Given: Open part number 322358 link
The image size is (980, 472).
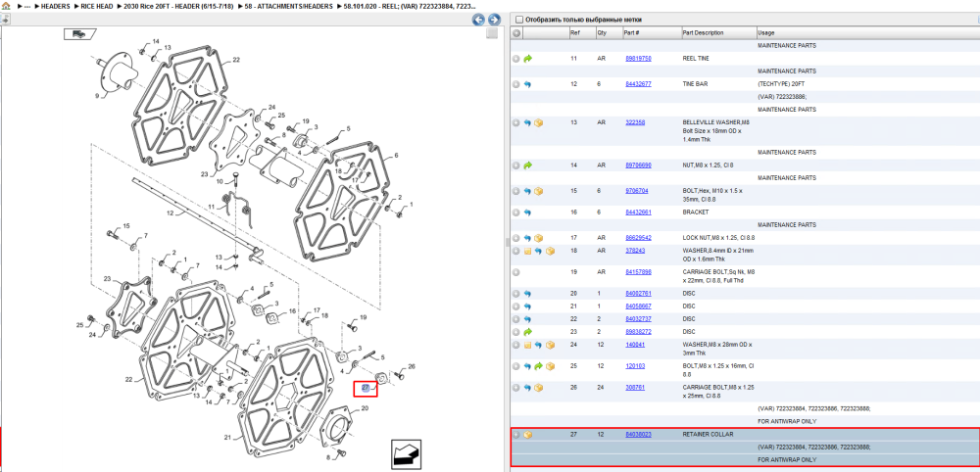Looking at the screenshot, I should click(x=635, y=122).
